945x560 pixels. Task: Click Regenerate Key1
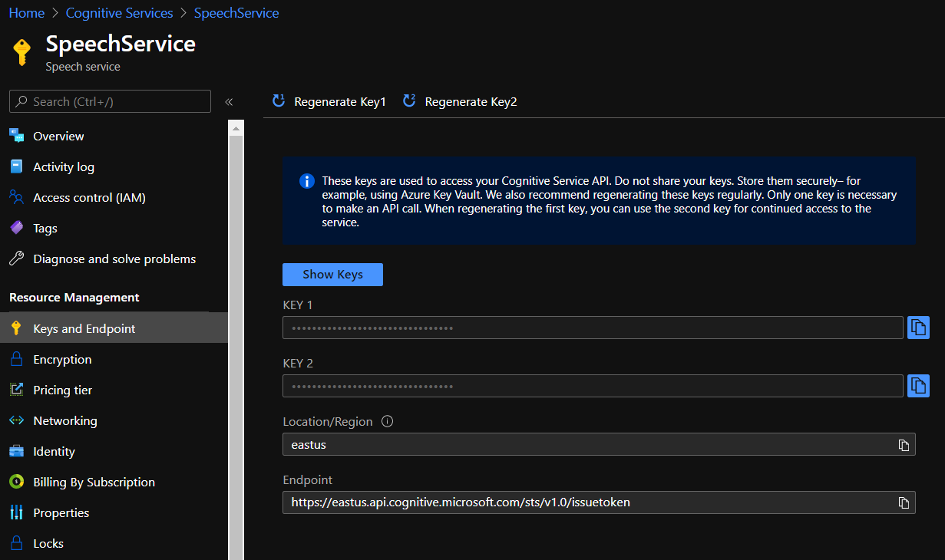pyautogui.click(x=329, y=102)
